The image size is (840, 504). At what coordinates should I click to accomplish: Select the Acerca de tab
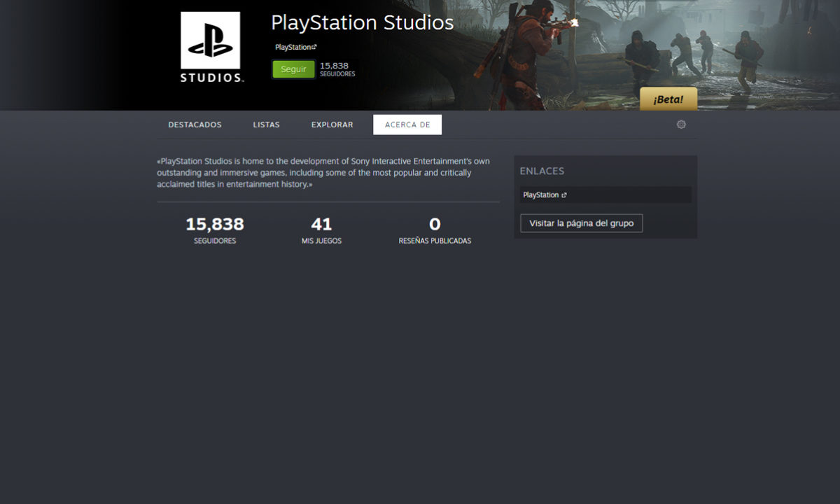click(x=407, y=125)
